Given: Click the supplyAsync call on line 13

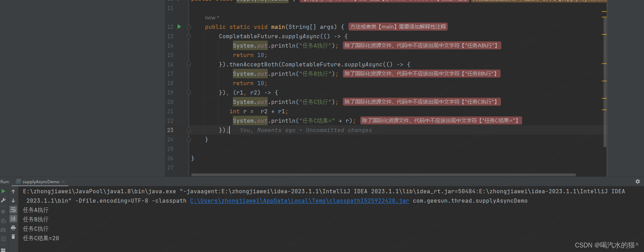Looking at the screenshot, I should [301, 36].
